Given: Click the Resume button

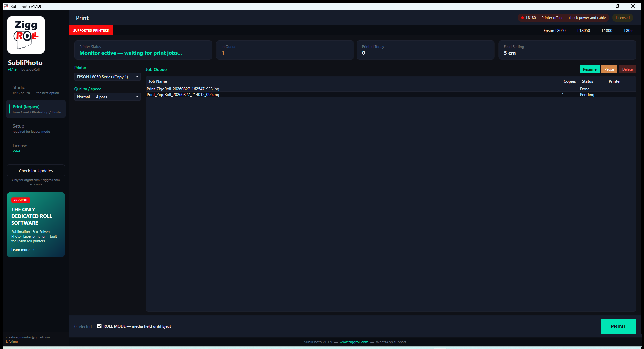Looking at the screenshot, I should (x=590, y=69).
